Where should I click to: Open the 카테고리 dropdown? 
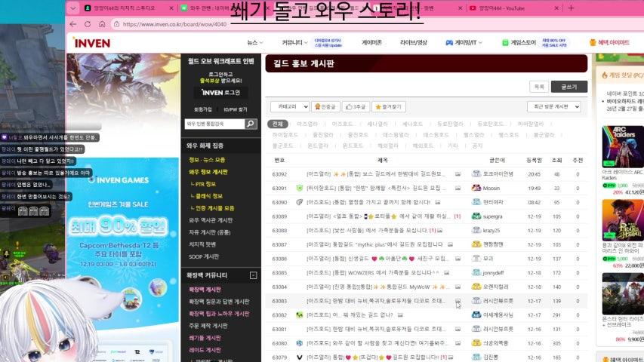coord(290,106)
